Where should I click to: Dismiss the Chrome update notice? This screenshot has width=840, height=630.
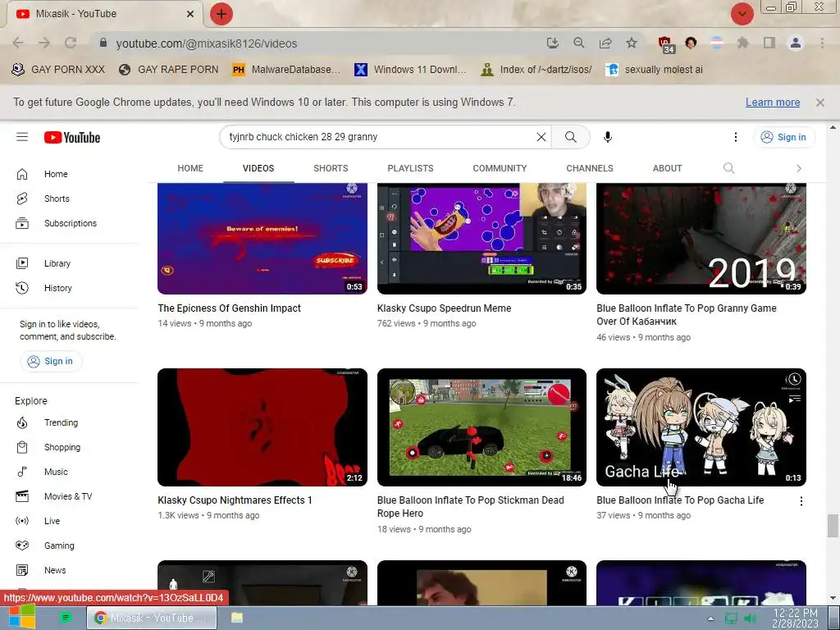click(820, 103)
